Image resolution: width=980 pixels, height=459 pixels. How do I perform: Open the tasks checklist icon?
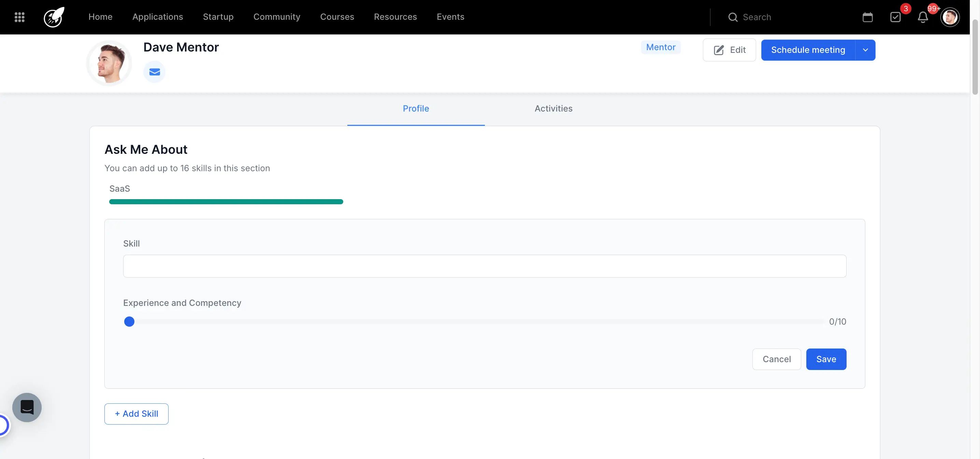[895, 17]
